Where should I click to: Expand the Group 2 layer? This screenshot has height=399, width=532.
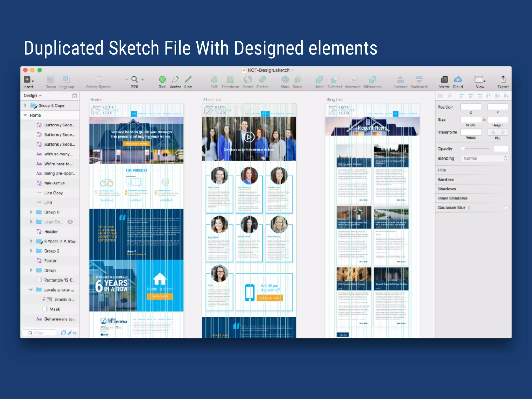[31, 251]
